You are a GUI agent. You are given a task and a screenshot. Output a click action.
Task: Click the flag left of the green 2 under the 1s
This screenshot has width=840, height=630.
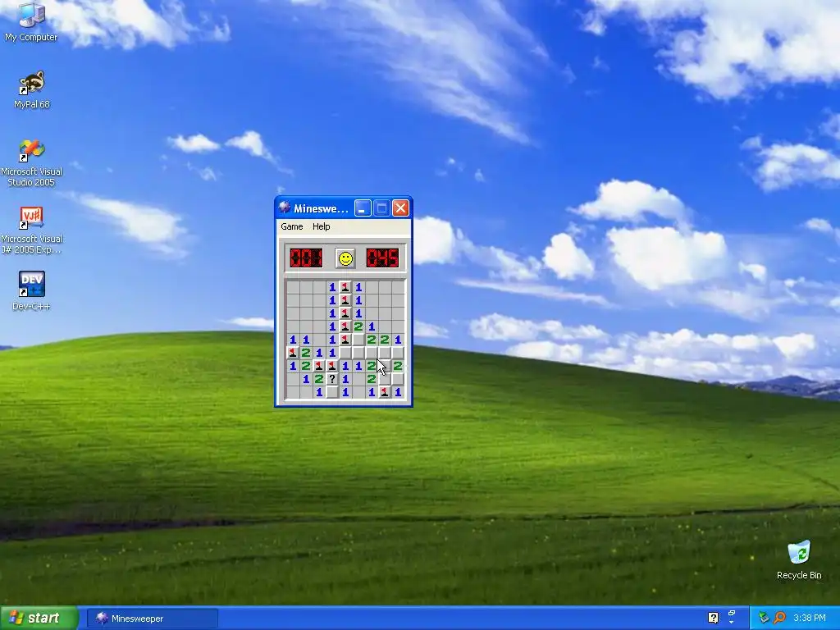[345, 326]
